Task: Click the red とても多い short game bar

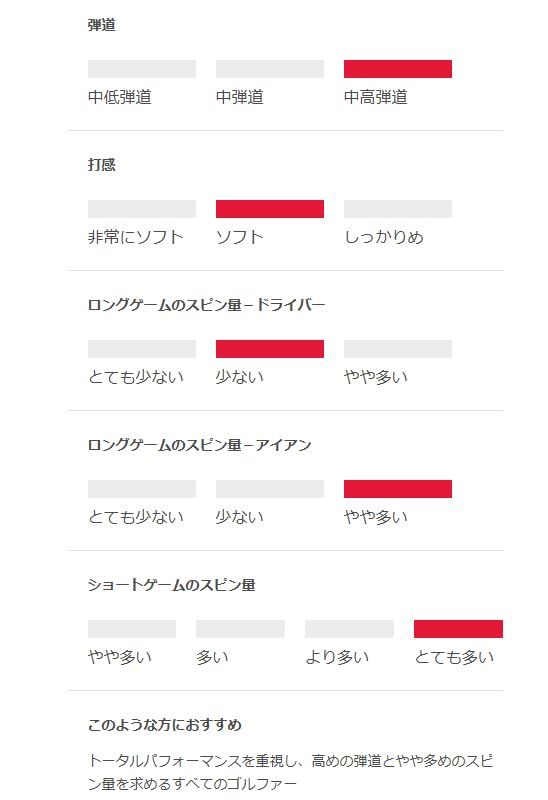Action: click(x=458, y=629)
